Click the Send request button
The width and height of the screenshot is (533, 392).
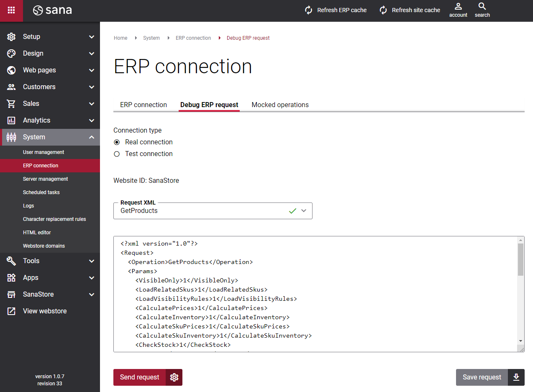139,377
